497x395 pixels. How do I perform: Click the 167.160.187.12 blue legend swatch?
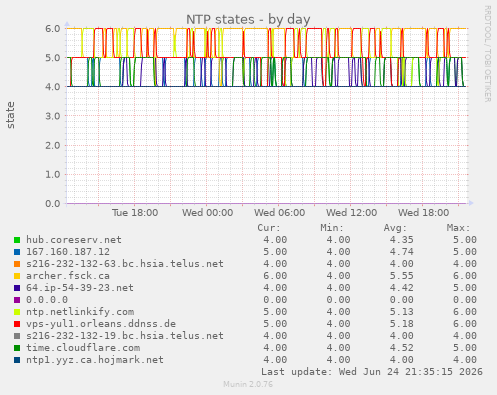(17, 252)
